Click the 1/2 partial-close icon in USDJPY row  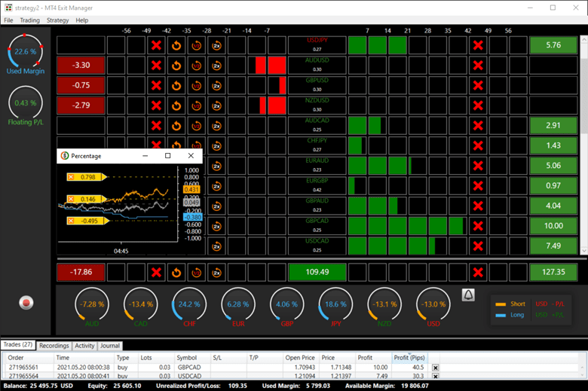pyautogui.click(x=197, y=46)
